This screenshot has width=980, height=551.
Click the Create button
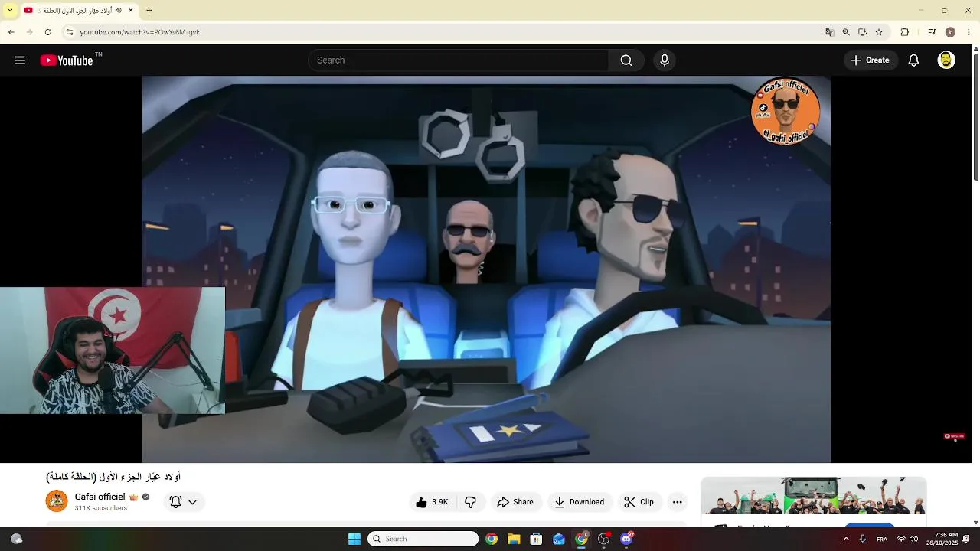(x=870, y=60)
